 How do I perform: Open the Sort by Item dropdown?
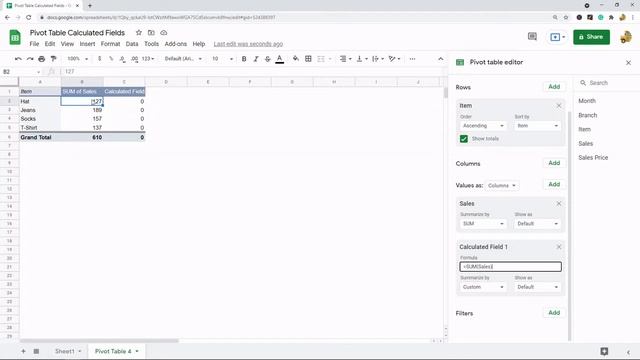coord(537,126)
